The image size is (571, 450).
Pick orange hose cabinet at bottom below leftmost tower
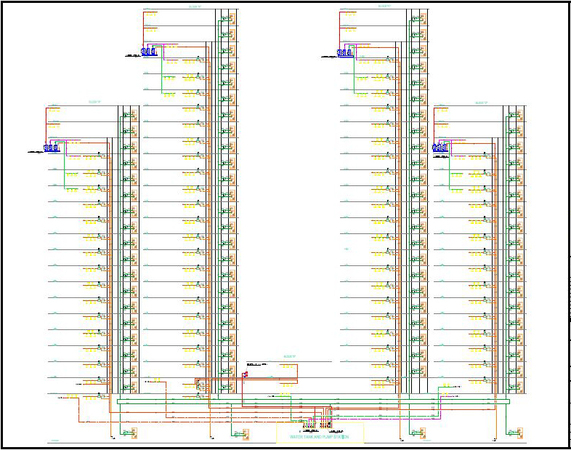coord(134,433)
